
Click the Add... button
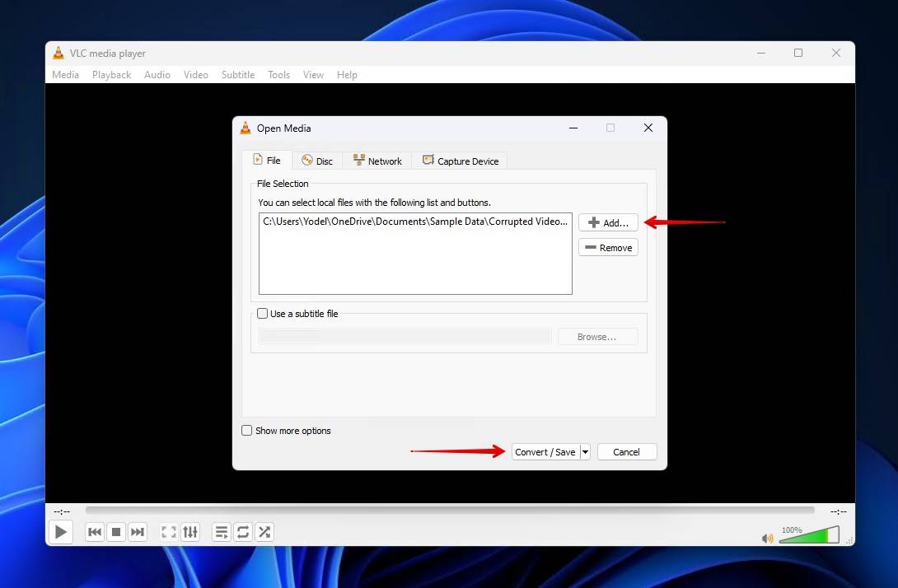click(x=608, y=222)
